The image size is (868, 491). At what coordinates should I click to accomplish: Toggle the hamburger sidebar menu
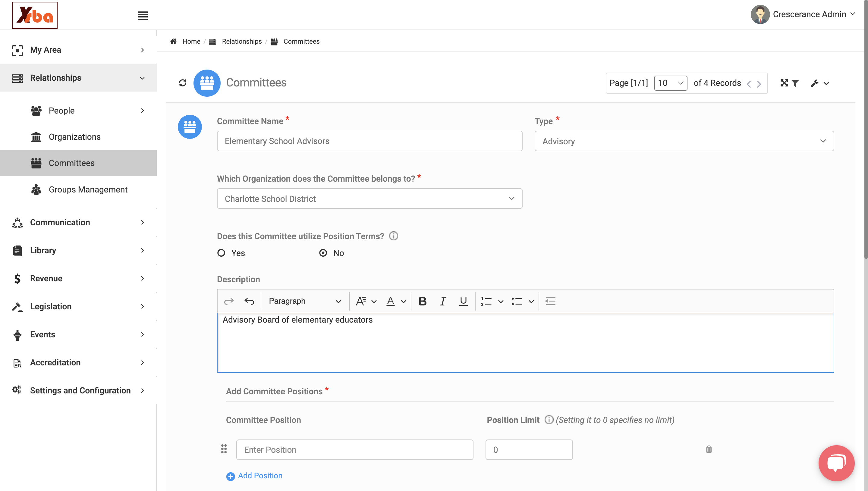coord(143,15)
